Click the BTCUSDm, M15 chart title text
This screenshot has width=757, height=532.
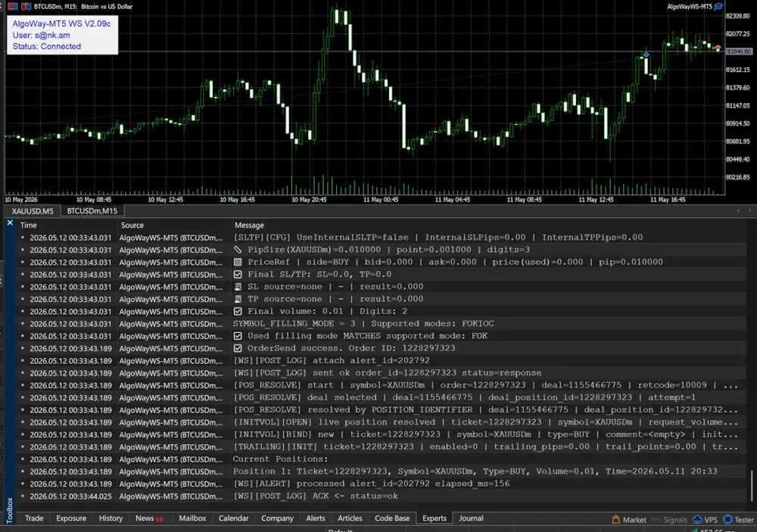(83, 6)
